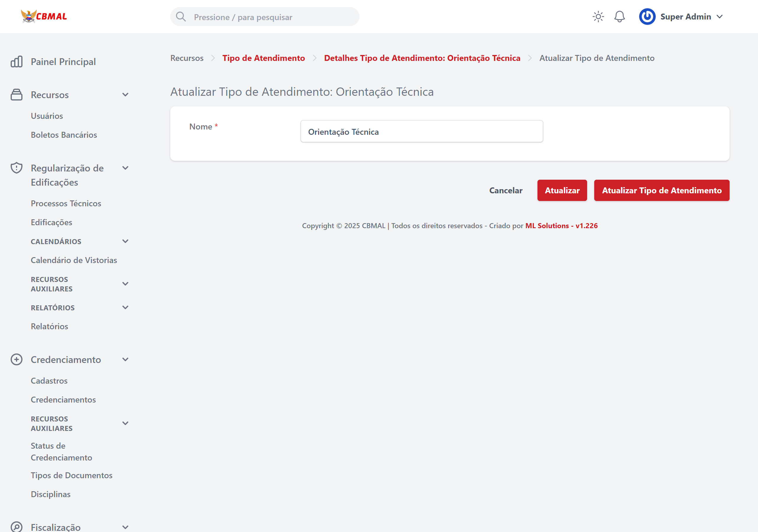
Task: Click inside the Nome text field
Action: [x=422, y=131]
